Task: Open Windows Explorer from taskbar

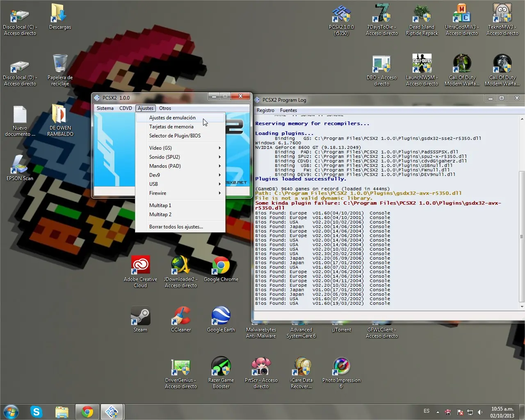Action: 62,412
